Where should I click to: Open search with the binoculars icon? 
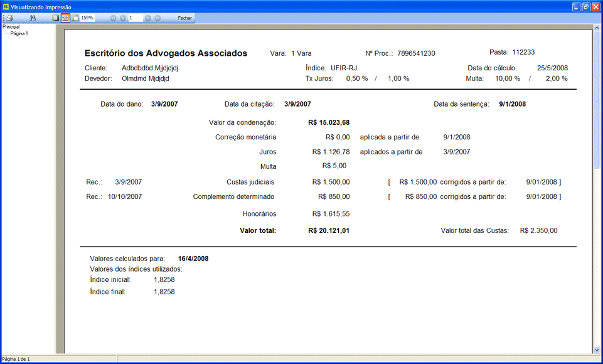32,18
